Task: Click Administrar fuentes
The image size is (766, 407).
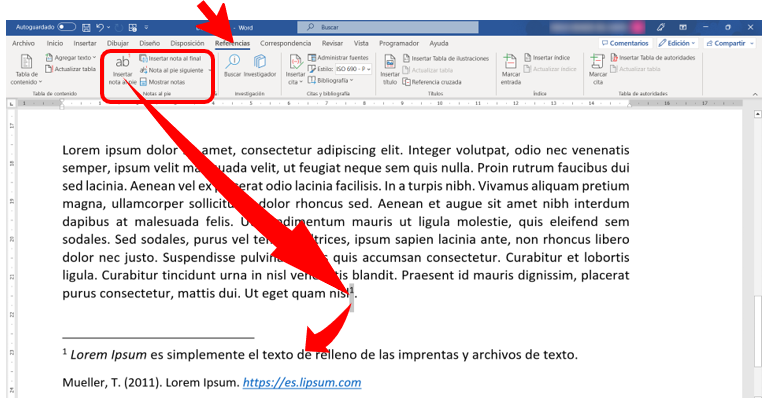Action: pyautogui.click(x=338, y=58)
